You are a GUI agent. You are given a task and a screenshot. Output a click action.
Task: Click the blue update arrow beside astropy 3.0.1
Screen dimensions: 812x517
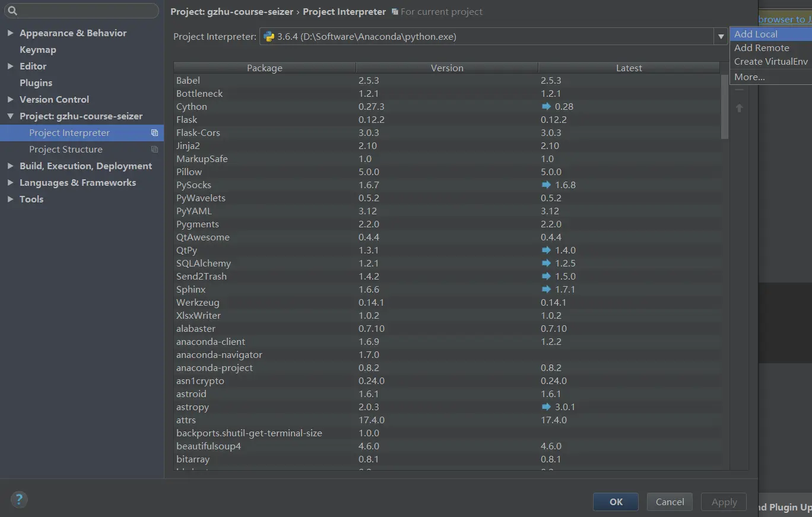point(546,407)
